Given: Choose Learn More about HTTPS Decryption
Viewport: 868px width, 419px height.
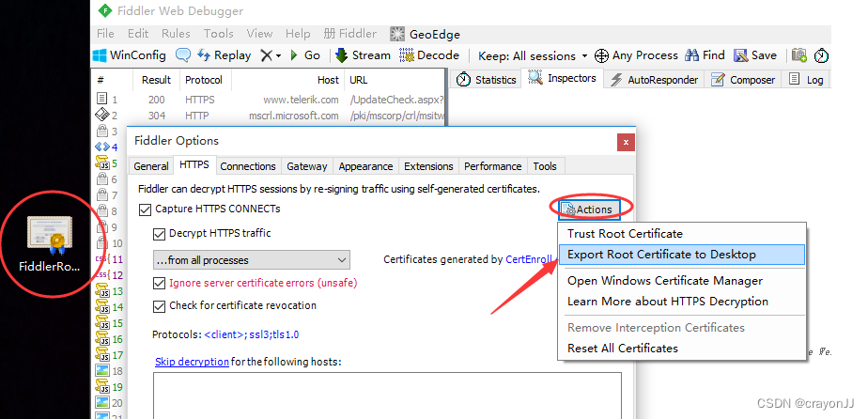Looking at the screenshot, I should tap(681, 302).
